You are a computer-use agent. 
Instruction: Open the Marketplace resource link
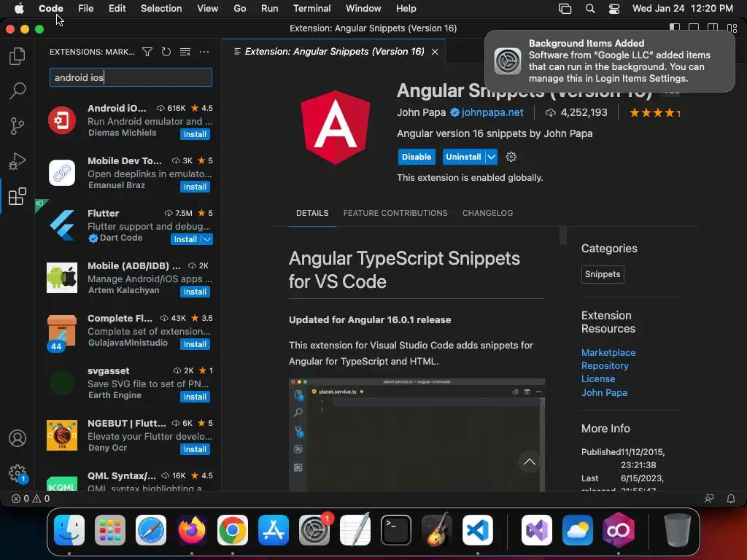pos(608,352)
